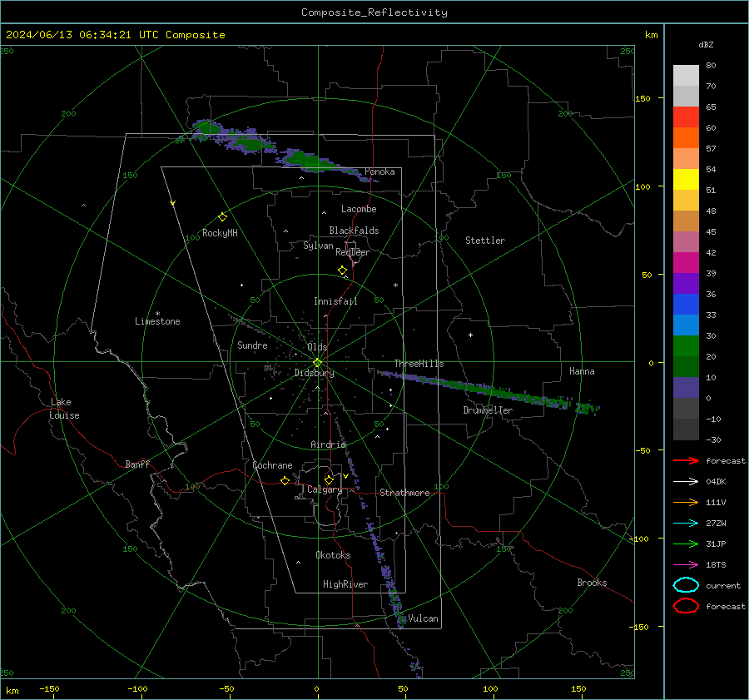Screen dimensions: 749x700
Task: Pick the red swatch between 65 and 60 dBZ
Action: [x=686, y=117]
